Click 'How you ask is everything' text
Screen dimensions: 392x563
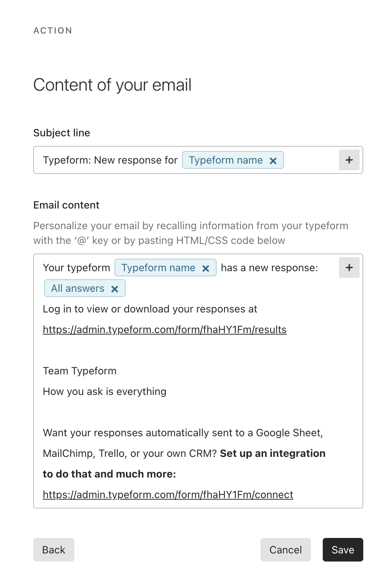tap(105, 391)
